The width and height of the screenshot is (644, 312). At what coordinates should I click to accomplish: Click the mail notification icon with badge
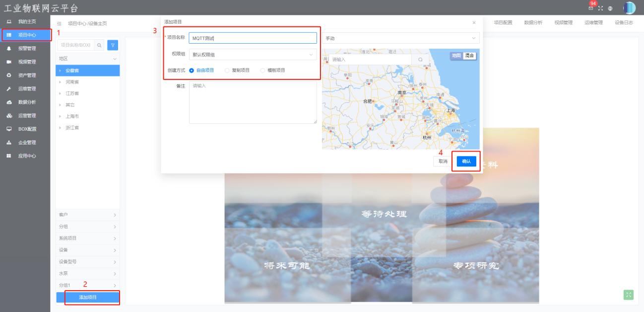(x=590, y=8)
